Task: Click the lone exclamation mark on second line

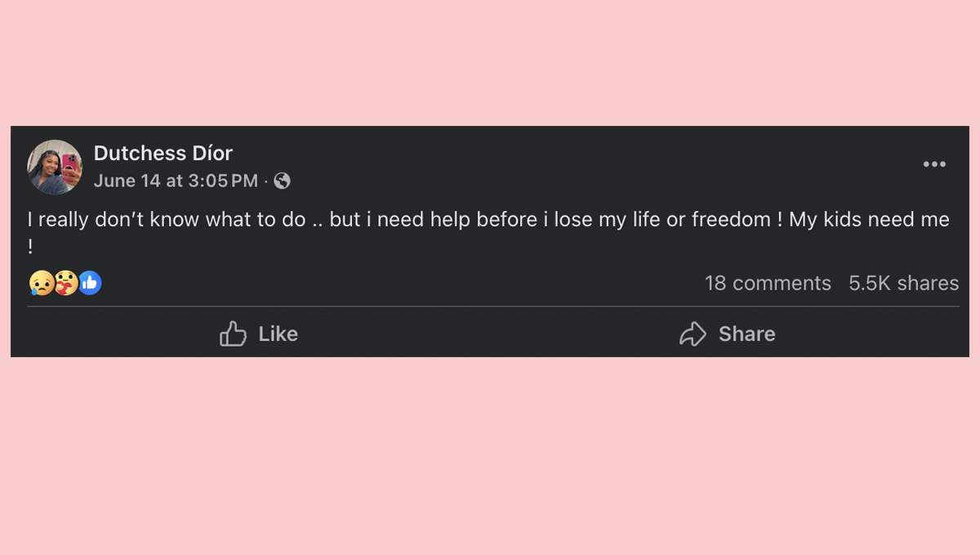Action: point(30,247)
